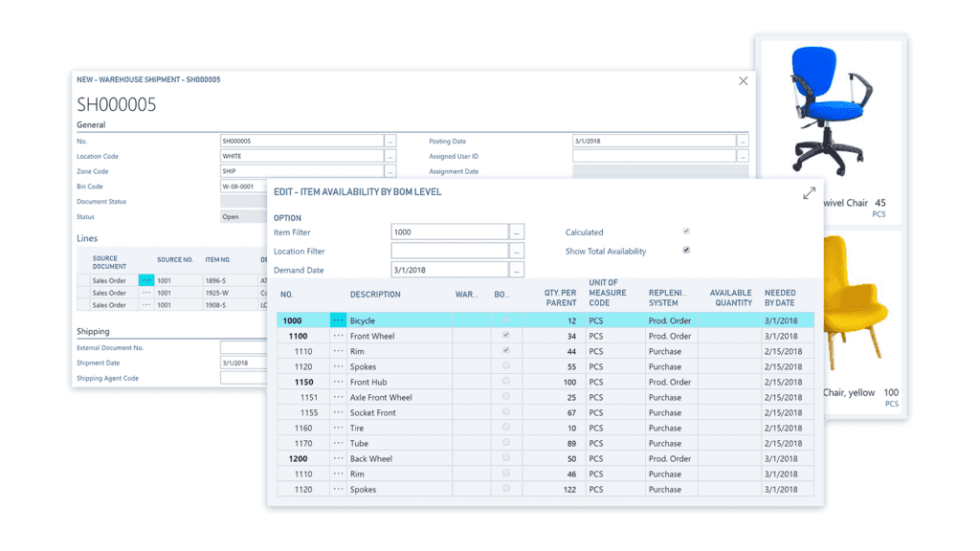The width and height of the screenshot is (980, 551).
Task: Toggle bottleneck checkbox on Rim 2/15/2018 row
Action: coord(506,350)
